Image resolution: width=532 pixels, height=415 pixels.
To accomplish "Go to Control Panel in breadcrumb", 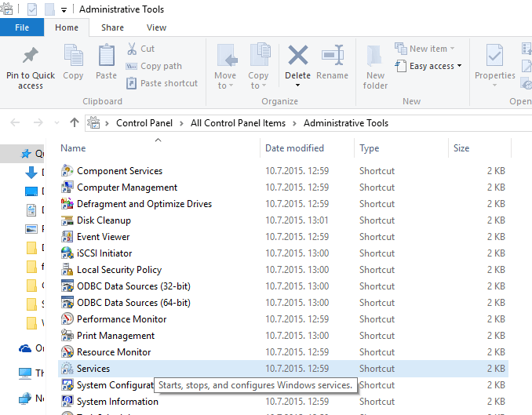I will [144, 123].
